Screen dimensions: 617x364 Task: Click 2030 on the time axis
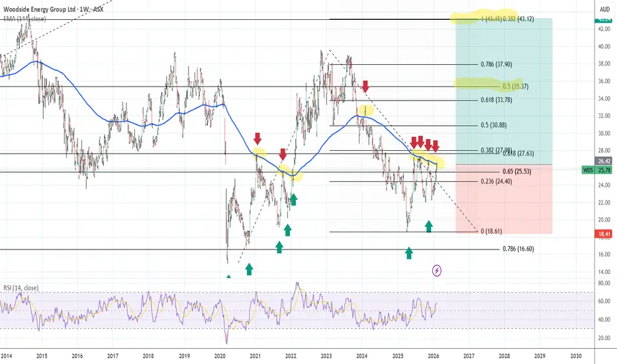click(x=576, y=356)
